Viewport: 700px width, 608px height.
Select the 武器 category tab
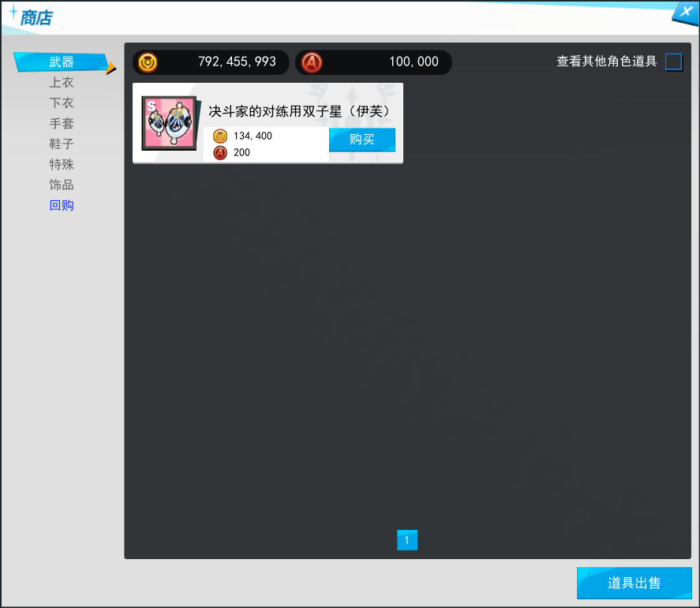(x=62, y=62)
